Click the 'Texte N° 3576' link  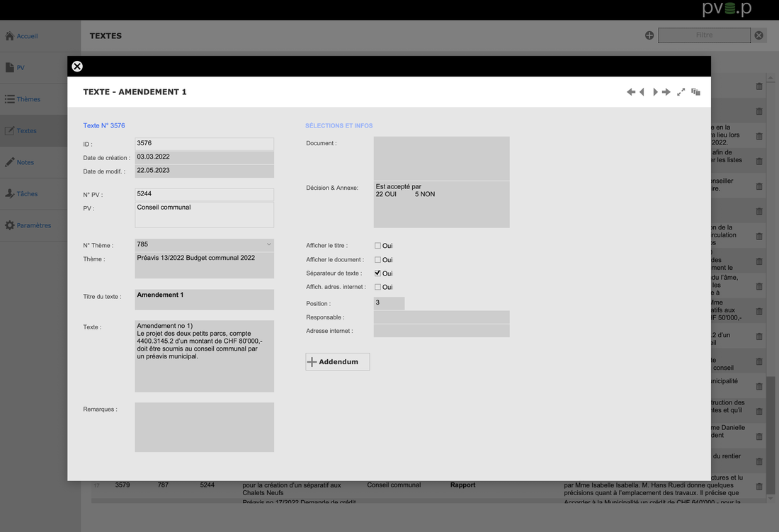(104, 125)
